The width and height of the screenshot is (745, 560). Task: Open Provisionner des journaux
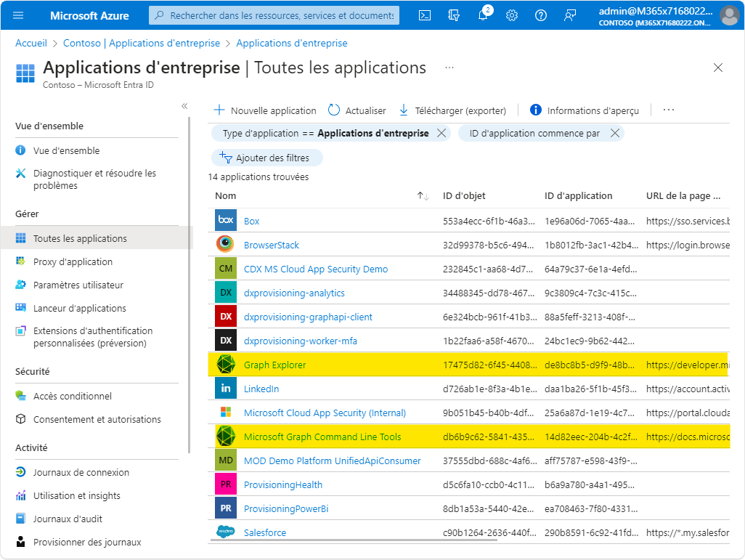[x=87, y=543]
